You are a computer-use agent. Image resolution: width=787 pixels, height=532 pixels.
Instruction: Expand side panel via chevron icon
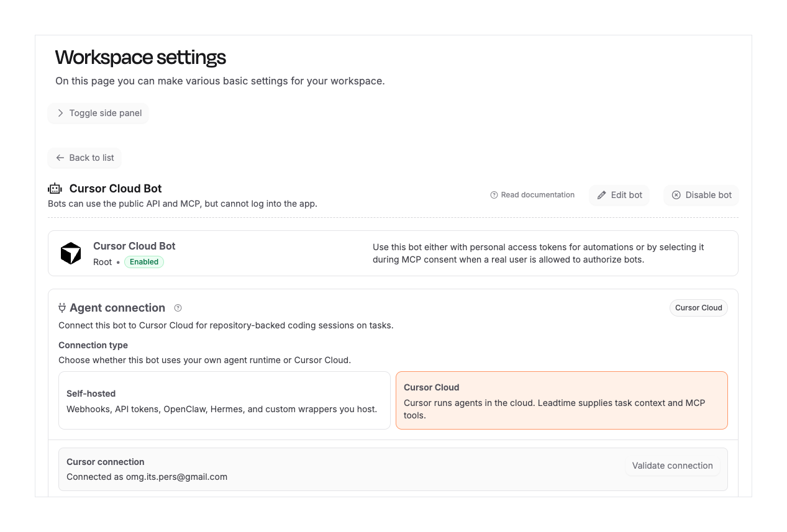tap(60, 113)
